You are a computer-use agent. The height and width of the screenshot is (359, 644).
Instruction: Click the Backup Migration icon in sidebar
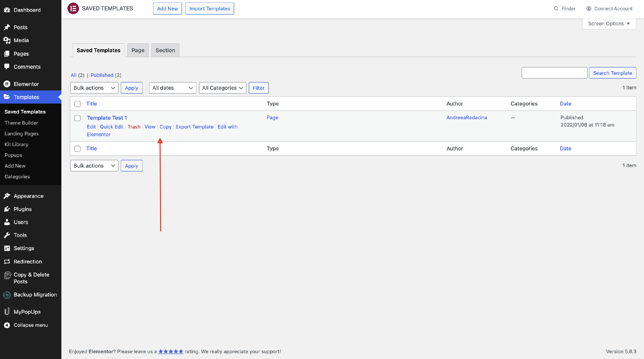7,295
